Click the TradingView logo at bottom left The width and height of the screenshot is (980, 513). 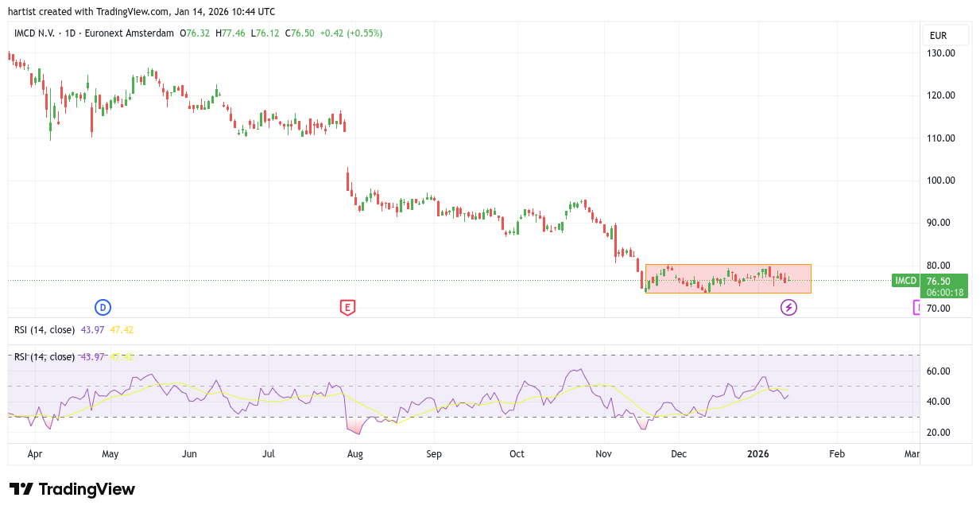(72, 489)
